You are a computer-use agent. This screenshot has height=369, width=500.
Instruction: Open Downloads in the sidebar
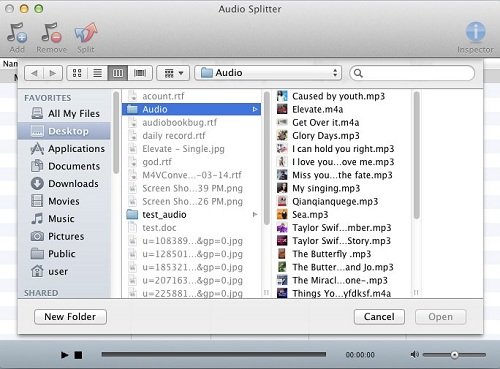coord(64,184)
